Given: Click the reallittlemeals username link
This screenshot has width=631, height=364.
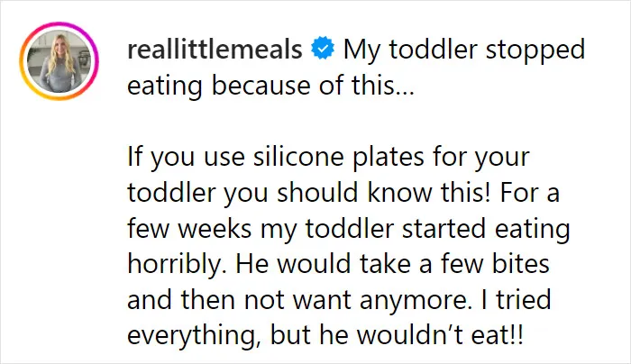Looking at the screenshot, I should coord(215,50).
